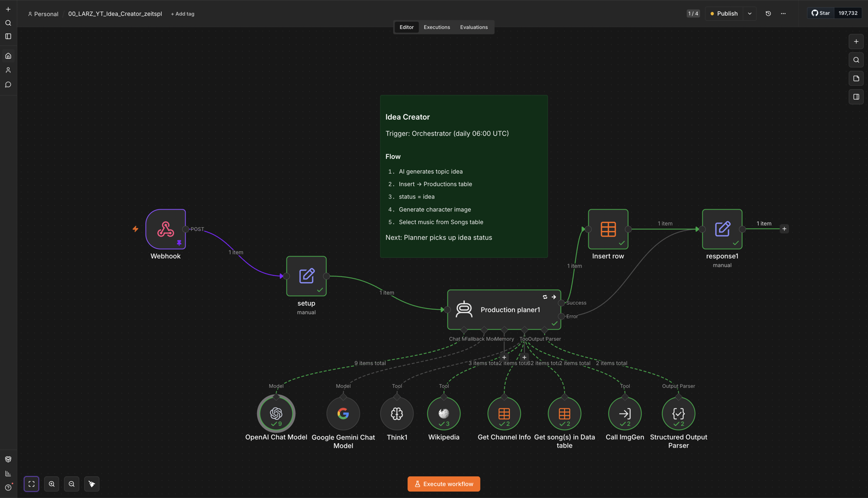This screenshot has width=868, height=498.
Task: Open the Get Channel Info node
Action: [504, 413]
